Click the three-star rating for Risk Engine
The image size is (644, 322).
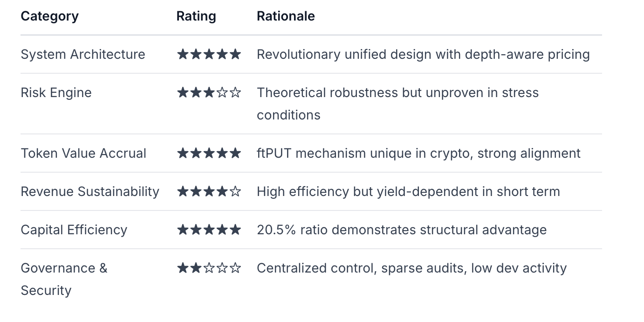coord(209,93)
